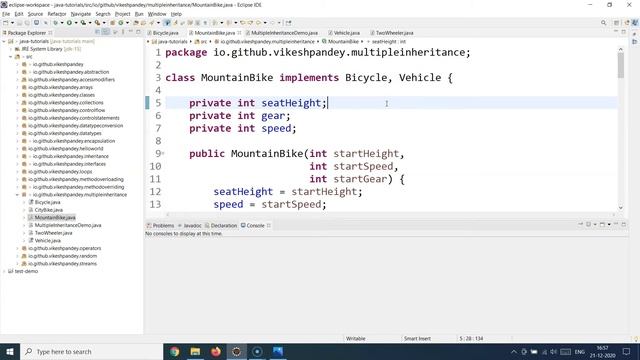
Task: Toggle Link with Editor in Package Explorer
Action: pyautogui.click(x=106, y=32)
